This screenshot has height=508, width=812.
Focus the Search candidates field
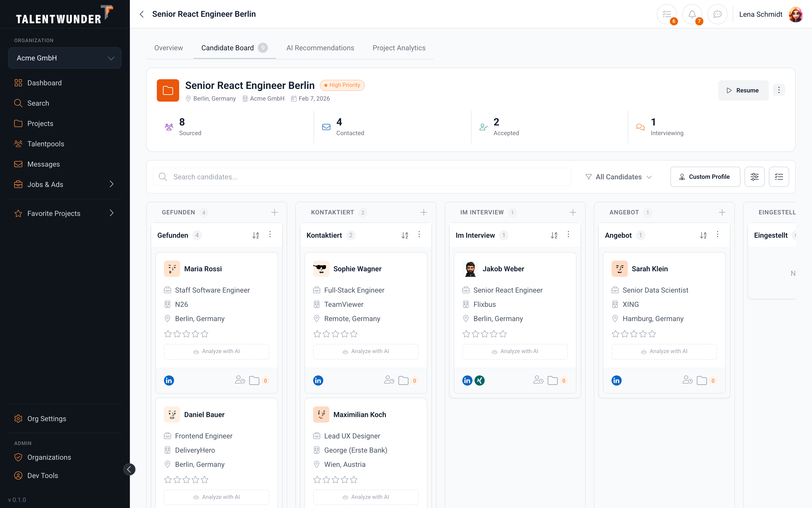(362, 177)
